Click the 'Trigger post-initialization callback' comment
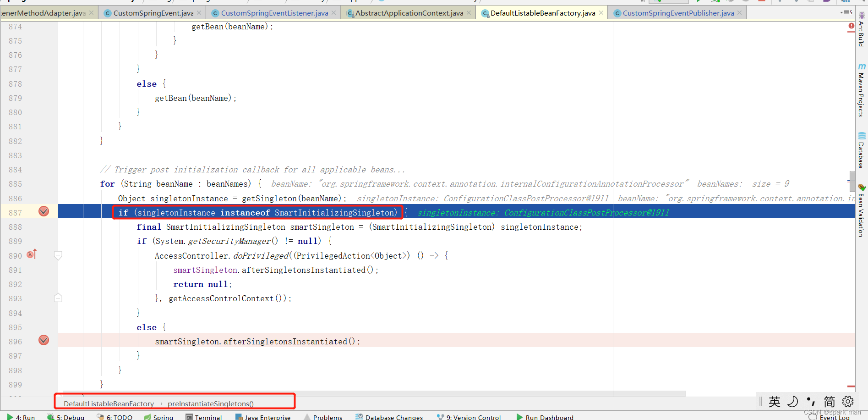The image size is (868, 420). tap(253, 170)
